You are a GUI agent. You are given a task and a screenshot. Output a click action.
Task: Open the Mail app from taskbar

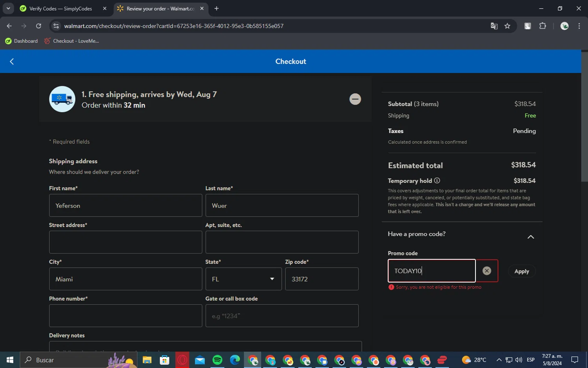[x=200, y=360]
